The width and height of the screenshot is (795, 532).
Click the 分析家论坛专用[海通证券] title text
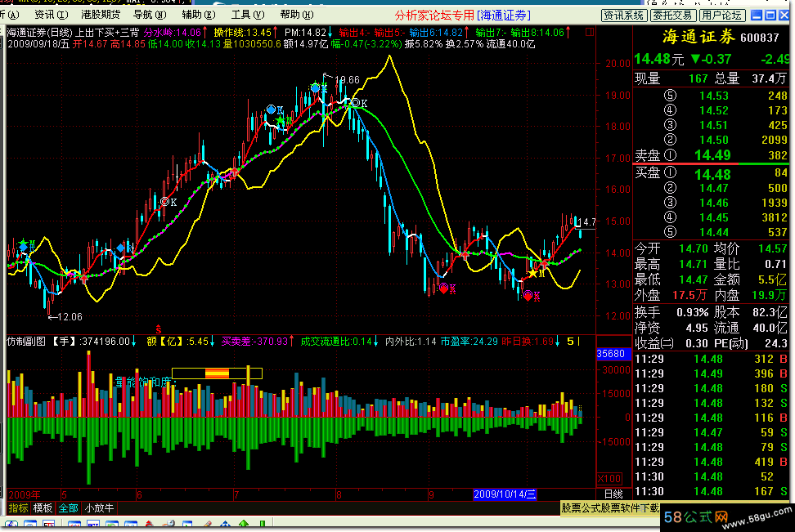pos(462,16)
